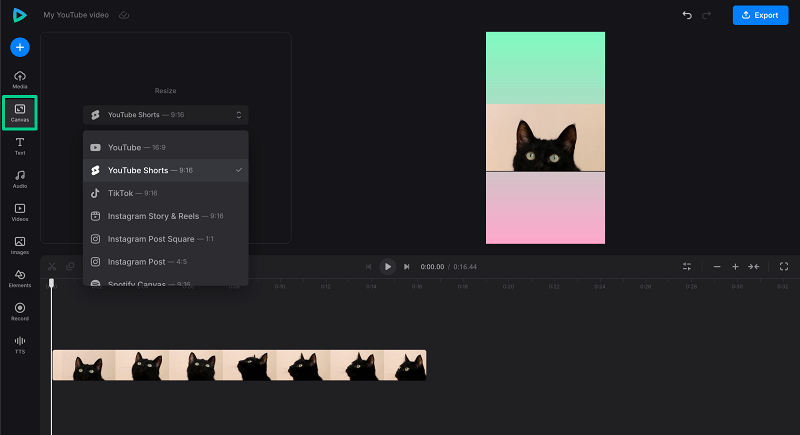800x435 pixels.
Task: Cut clip with scissors tool
Action: click(52, 267)
